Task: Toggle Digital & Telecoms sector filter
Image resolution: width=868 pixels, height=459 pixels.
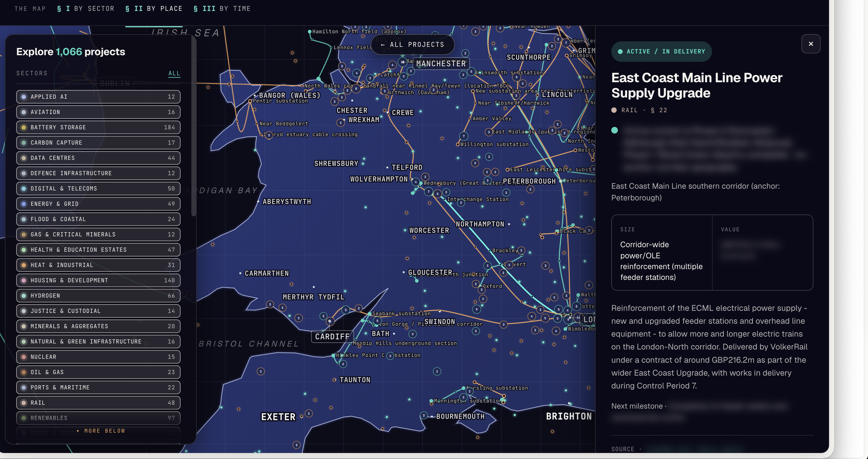Action: (98, 188)
